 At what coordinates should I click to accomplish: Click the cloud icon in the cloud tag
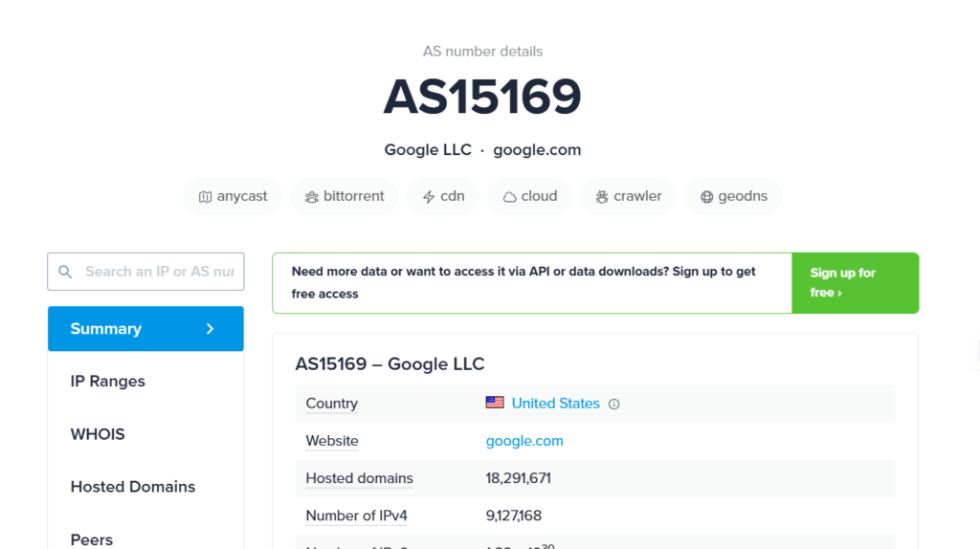[509, 197]
